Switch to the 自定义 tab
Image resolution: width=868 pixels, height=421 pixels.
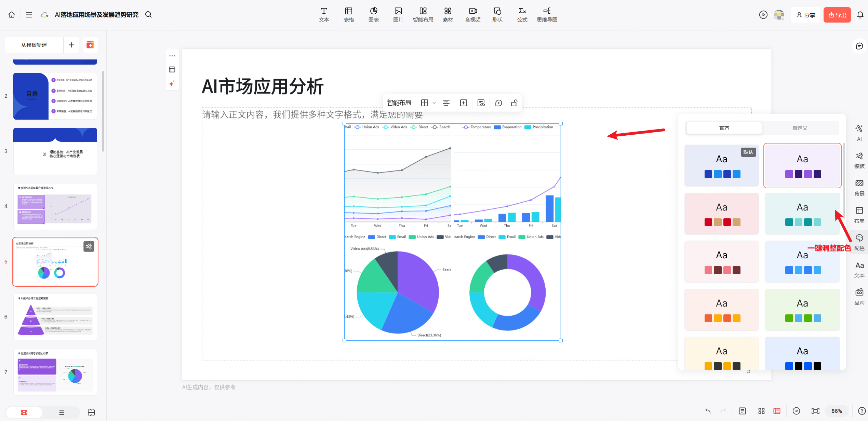coord(800,128)
